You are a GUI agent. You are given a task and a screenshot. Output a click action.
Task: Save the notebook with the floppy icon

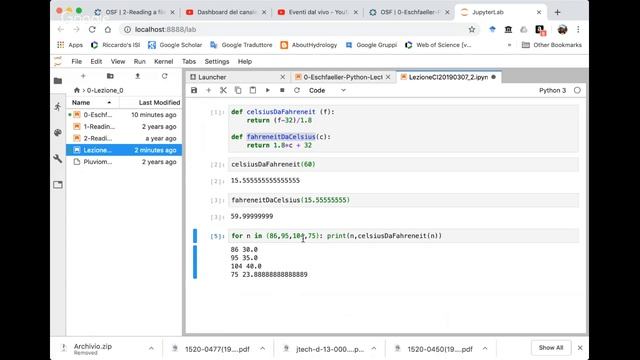[x=194, y=90]
